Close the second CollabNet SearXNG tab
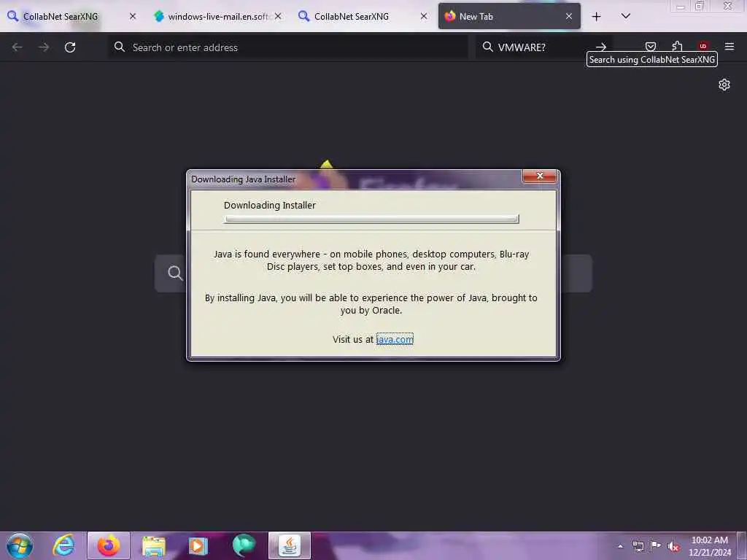Image resolution: width=747 pixels, height=560 pixels. coord(424,17)
